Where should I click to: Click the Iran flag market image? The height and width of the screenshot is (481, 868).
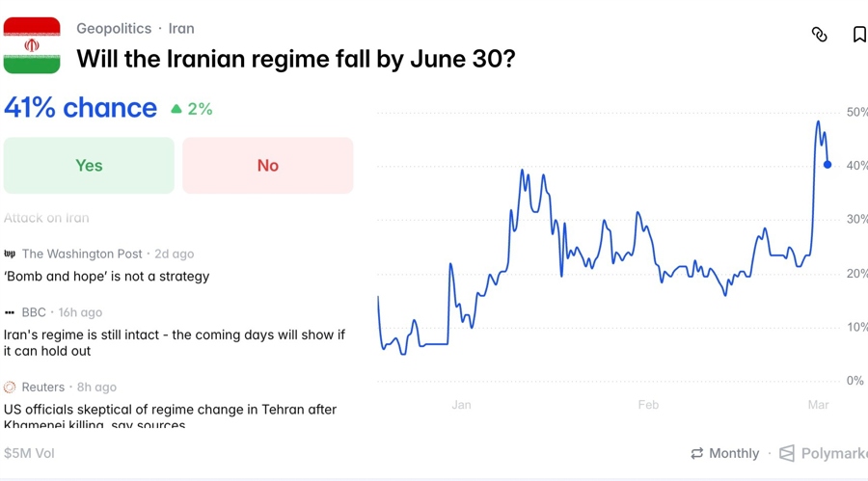[32, 45]
